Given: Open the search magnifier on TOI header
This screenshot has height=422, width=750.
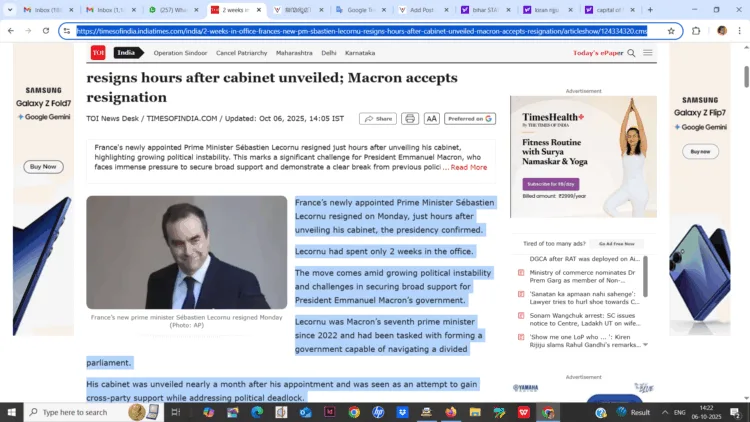Looking at the screenshot, I should click(631, 53).
